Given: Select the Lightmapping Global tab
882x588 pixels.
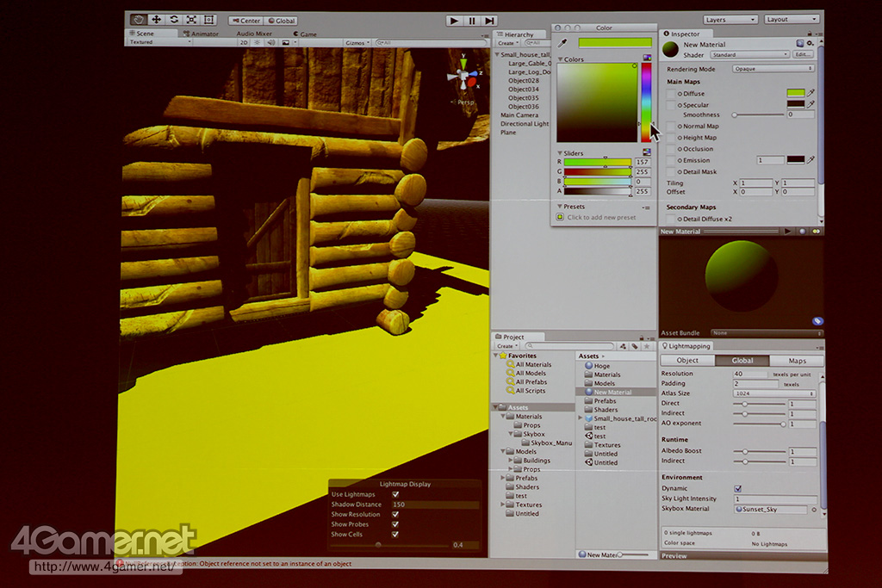Looking at the screenshot, I should click(742, 361).
